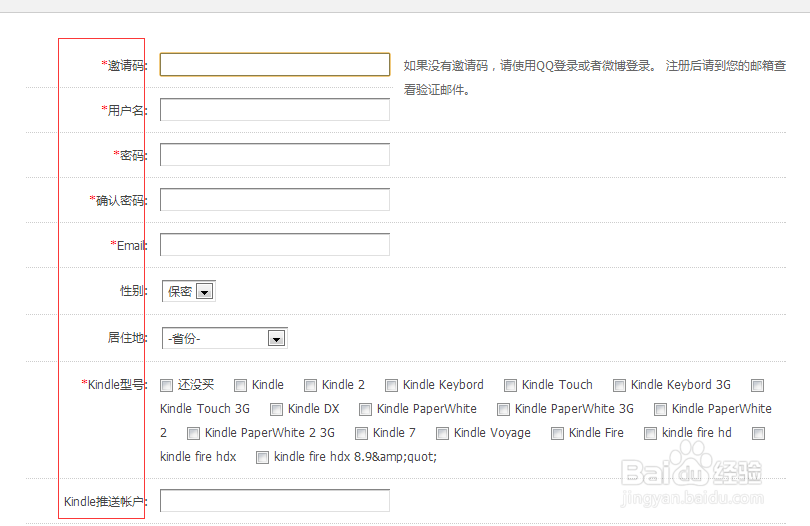
Task: Click the Kindle推送帐户 label
Action: (x=106, y=501)
